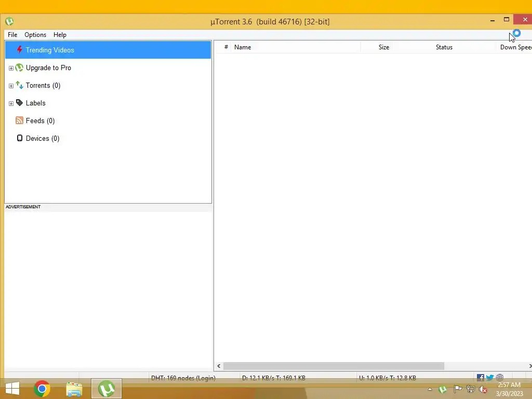The width and height of the screenshot is (532, 399).
Task: Open the Twitter icon in status bar
Action: click(x=489, y=377)
